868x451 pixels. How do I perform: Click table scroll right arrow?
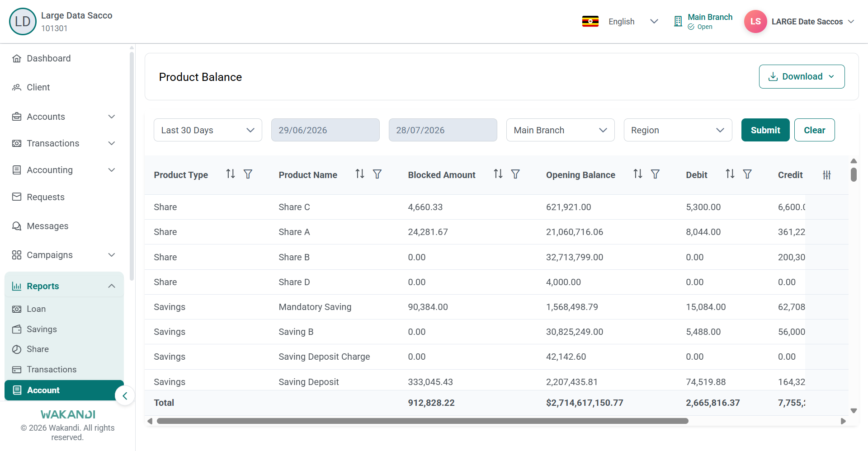tap(843, 421)
